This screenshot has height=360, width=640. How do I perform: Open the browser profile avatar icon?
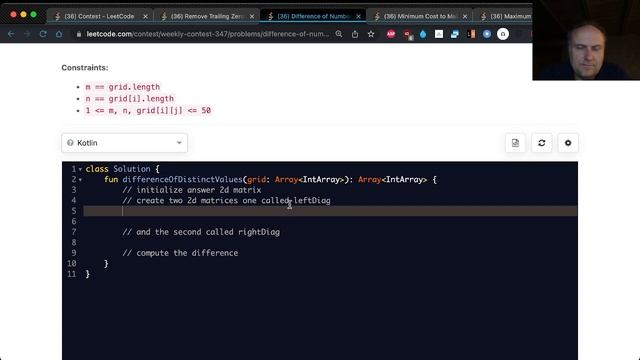503,34
